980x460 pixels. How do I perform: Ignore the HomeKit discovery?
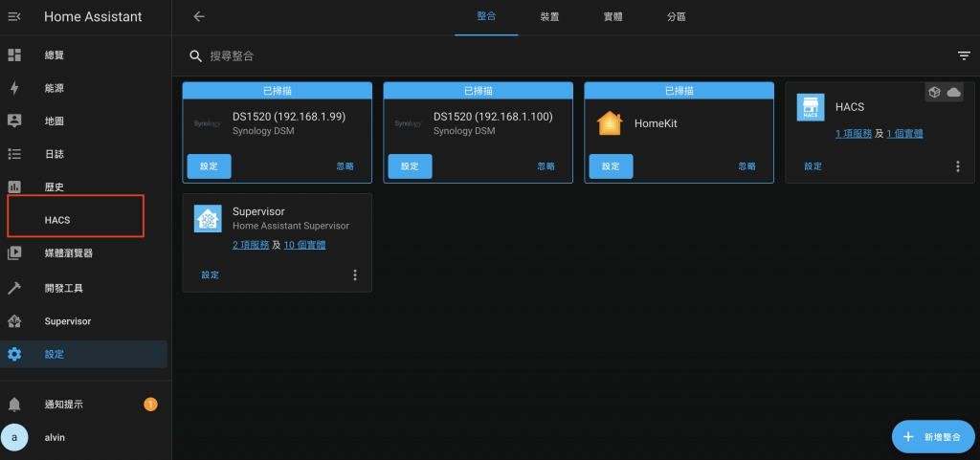click(746, 166)
